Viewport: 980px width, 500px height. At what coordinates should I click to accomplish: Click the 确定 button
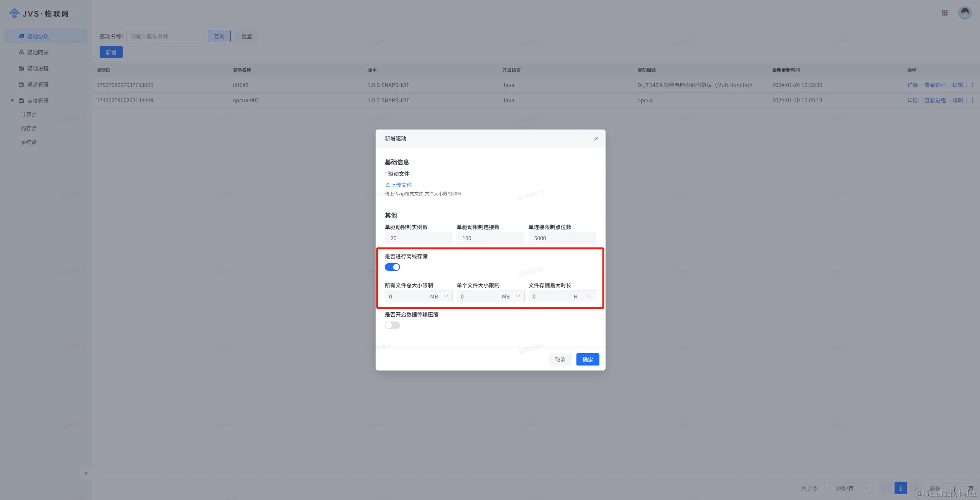click(588, 359)
